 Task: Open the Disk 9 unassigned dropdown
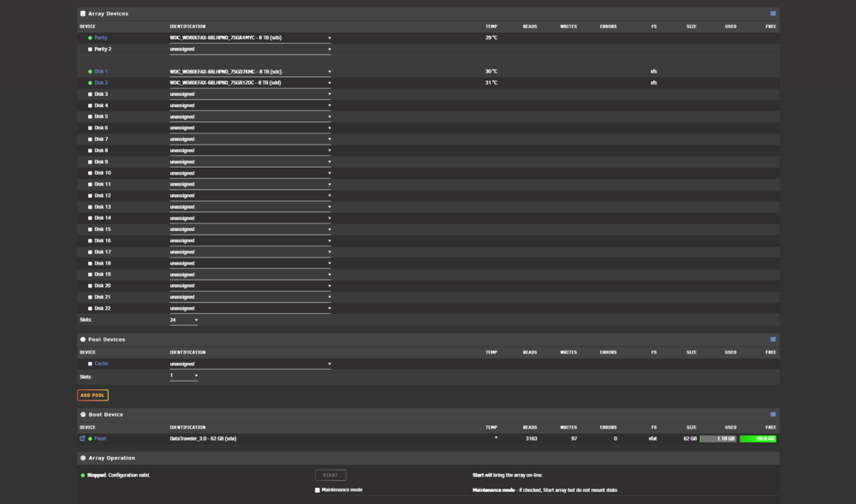[250, 162]
